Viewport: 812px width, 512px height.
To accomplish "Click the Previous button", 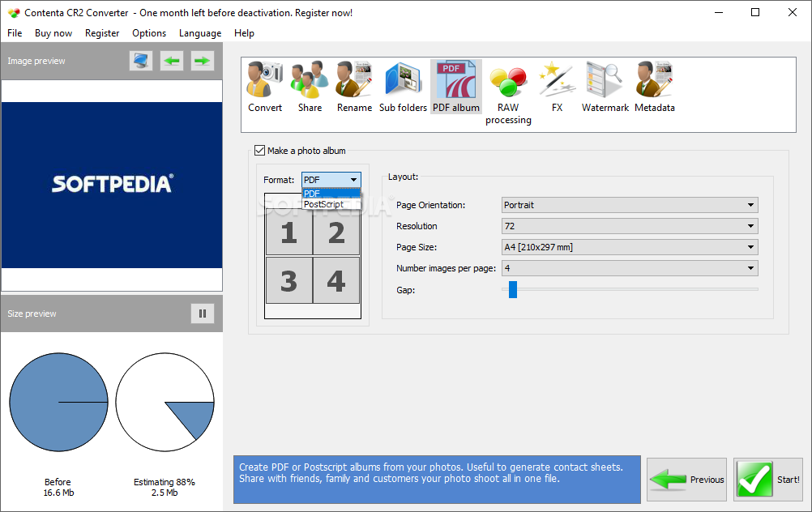I will (686, 480).
